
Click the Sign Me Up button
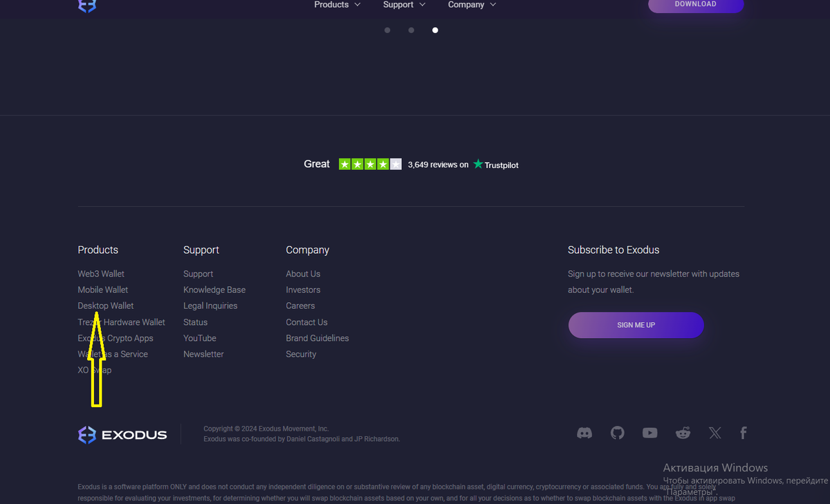[x=636, y=325]
